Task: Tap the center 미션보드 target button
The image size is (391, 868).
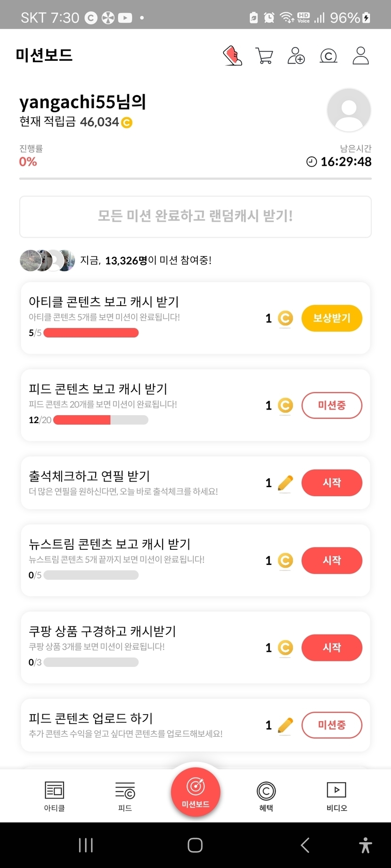Action: [195, 792]
